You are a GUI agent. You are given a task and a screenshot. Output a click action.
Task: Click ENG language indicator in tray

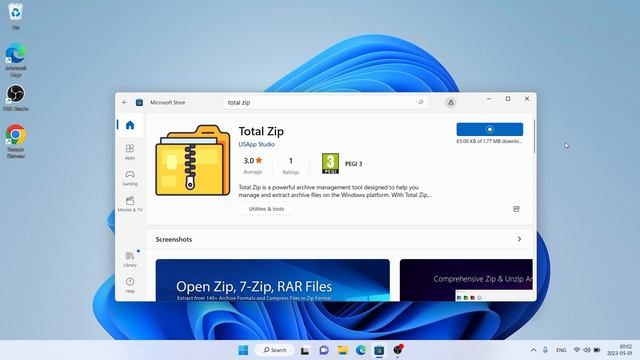(561, 350)
